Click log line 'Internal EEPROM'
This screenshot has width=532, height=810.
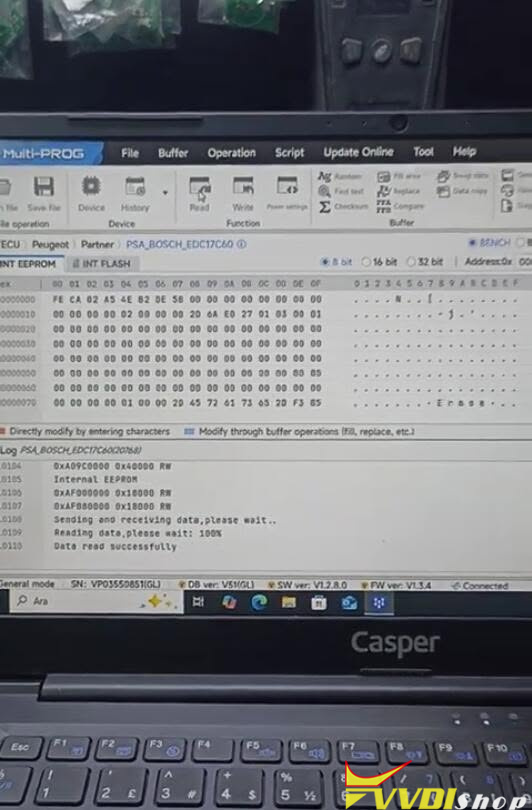96,479
